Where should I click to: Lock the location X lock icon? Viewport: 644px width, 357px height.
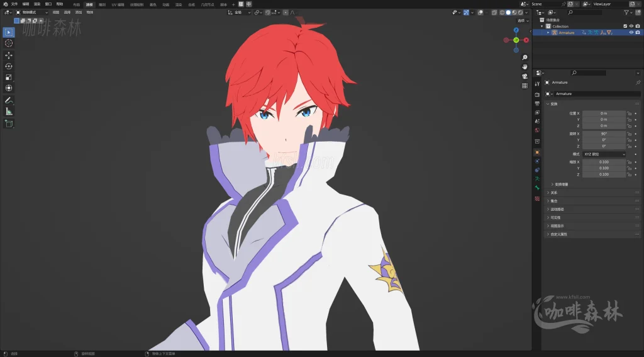(629, 113)
